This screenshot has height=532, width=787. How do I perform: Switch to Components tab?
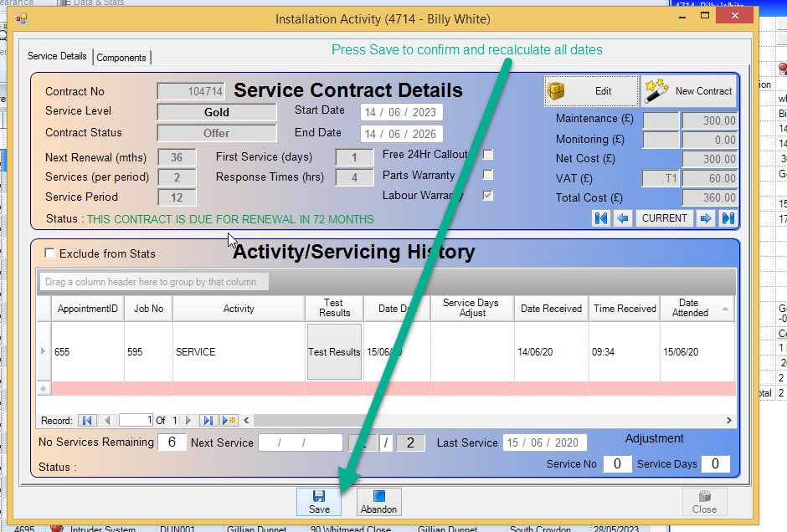pyautogui.click(x=121, y=58)
